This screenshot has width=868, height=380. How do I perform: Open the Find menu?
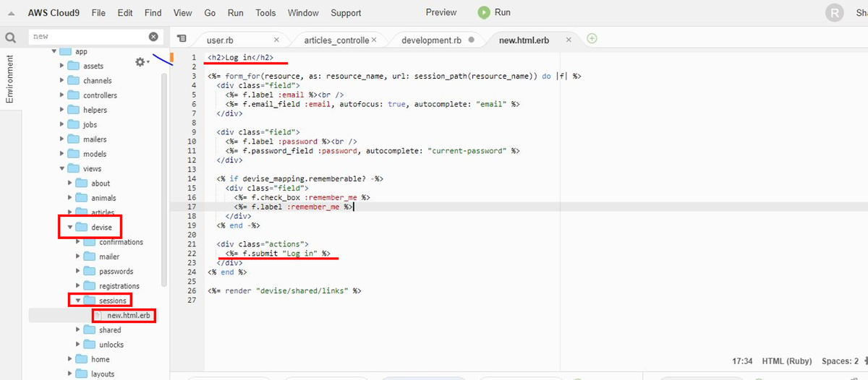pos(153,13)
